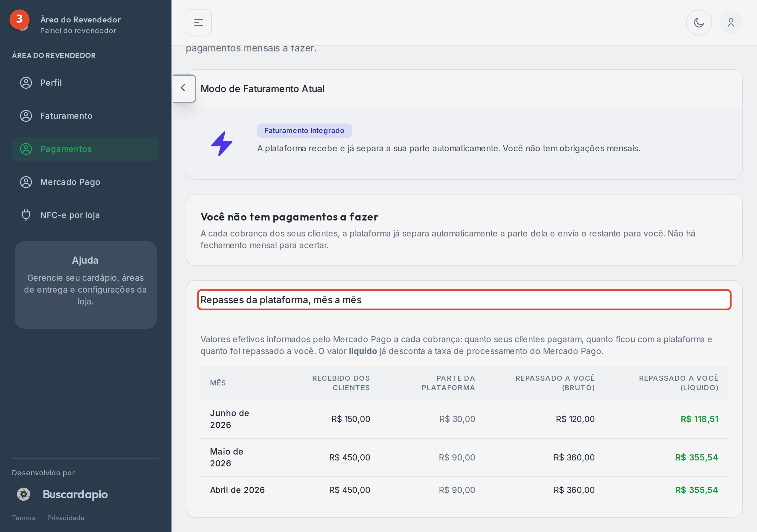This screenshot has width=757, height=532.
Task: Open Mercado Pago in sidebar
Action: click(x=85, y=182)
